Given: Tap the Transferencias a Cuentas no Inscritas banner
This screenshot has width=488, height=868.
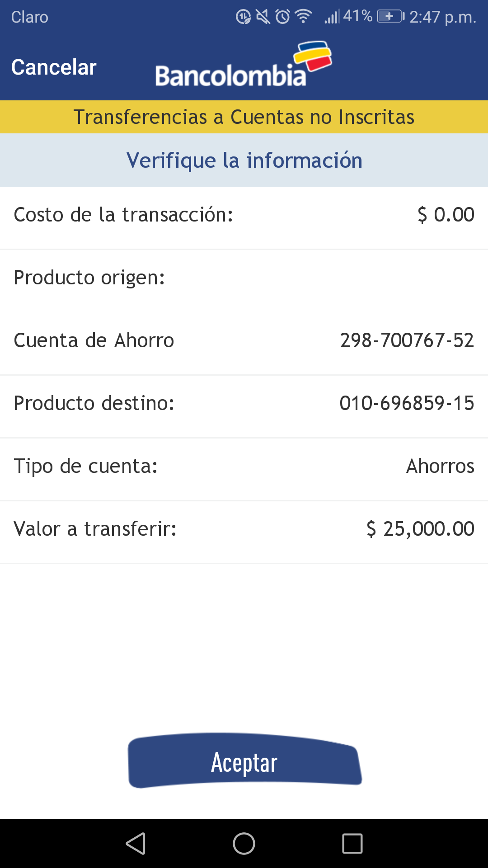Looking at the screenshot, I should (x=244, y=117).
